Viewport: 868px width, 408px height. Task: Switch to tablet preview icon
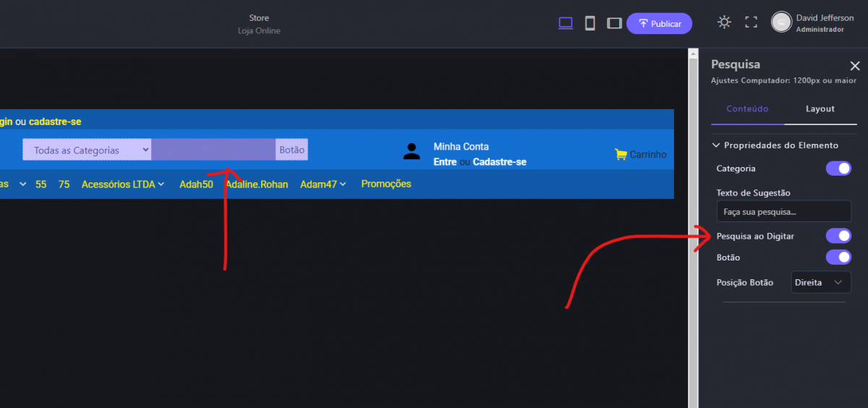(x=614, y=23)
